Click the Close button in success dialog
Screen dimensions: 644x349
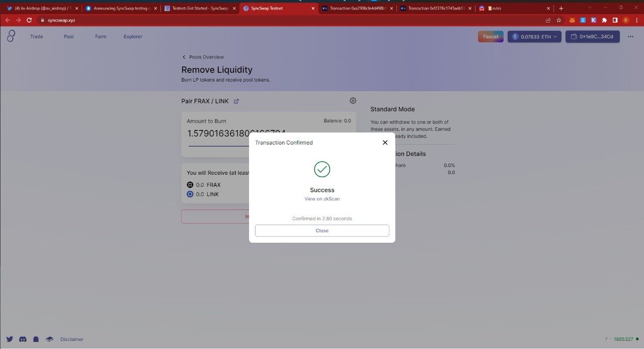[322, 230]
